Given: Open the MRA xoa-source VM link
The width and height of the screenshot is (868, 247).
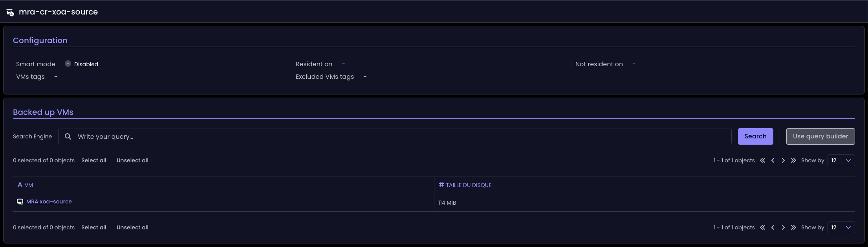Looking at the screenshot, I should 49,202.
